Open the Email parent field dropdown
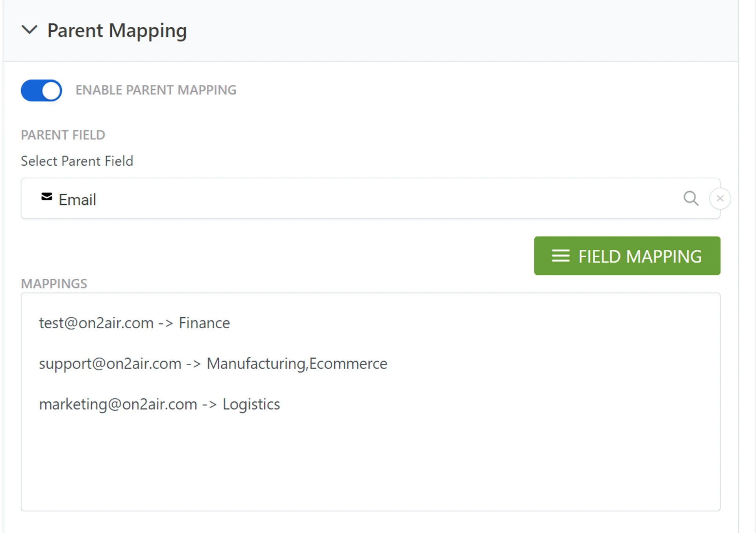The image size is (756, 533). point(354,199)
